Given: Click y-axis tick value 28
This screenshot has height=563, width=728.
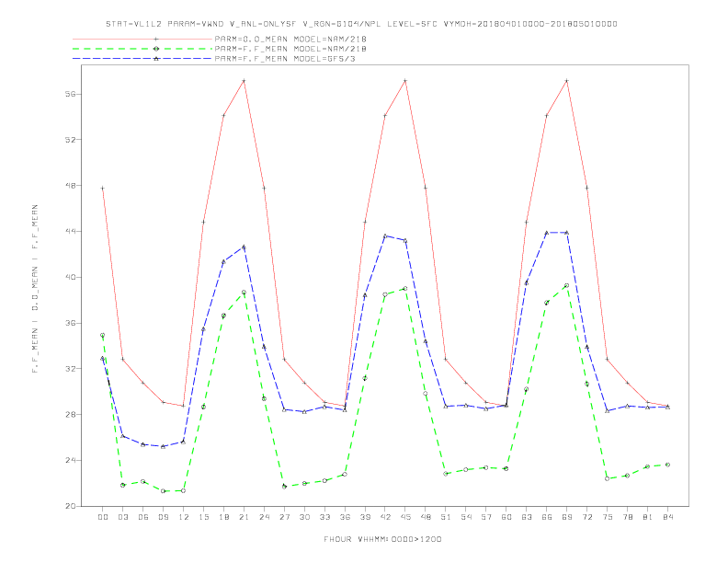Looking at the screenshot, I should [x=70, y=414].
